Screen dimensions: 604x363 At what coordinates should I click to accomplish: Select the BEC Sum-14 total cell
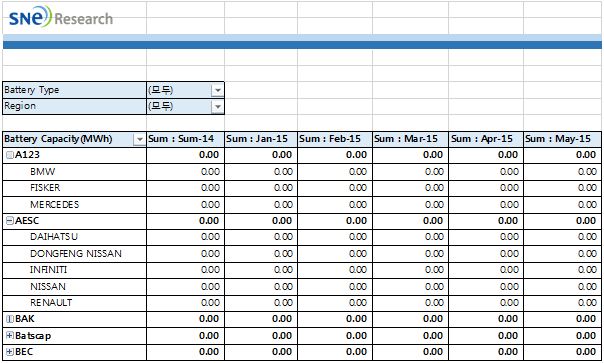click(x=185, y=351)
